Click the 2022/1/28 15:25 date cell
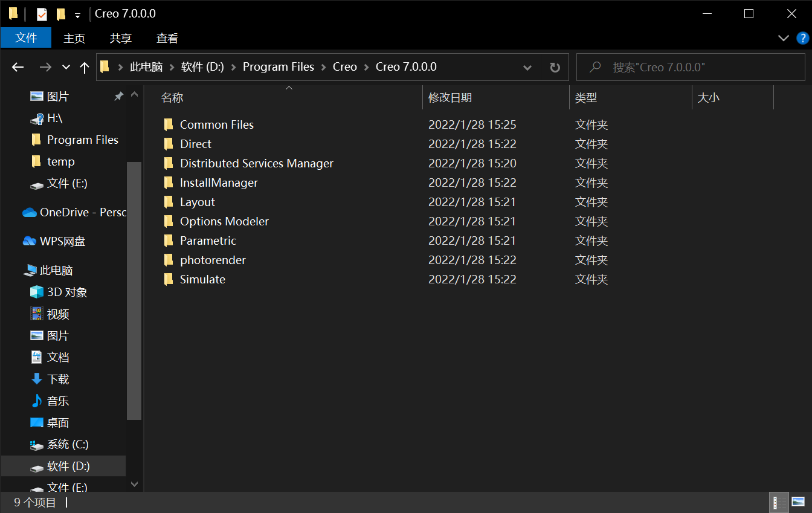Screen dimensions: 812x513 472,124
